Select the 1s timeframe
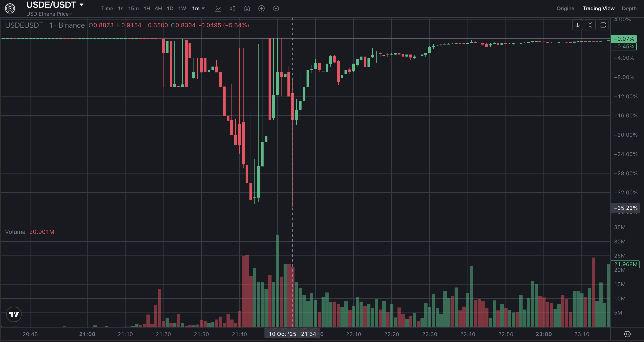The width and height of the screenshot is (644, 342). [121, 8]
